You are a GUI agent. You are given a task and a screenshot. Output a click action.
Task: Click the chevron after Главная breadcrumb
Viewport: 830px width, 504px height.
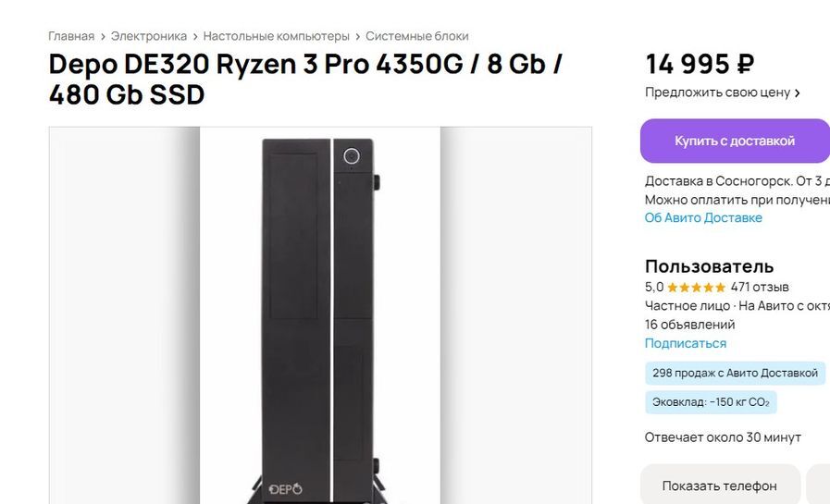click(103, 36)
